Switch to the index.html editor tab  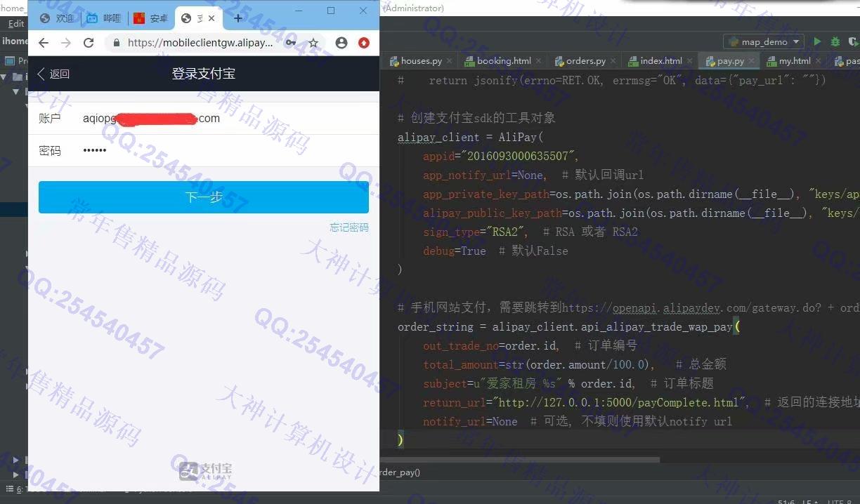[660, 61]
